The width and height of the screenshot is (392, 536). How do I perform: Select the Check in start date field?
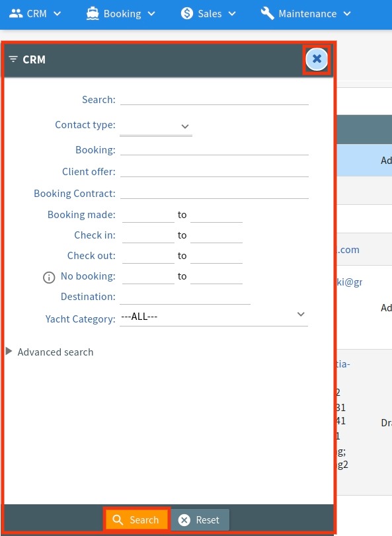point(148,235)
